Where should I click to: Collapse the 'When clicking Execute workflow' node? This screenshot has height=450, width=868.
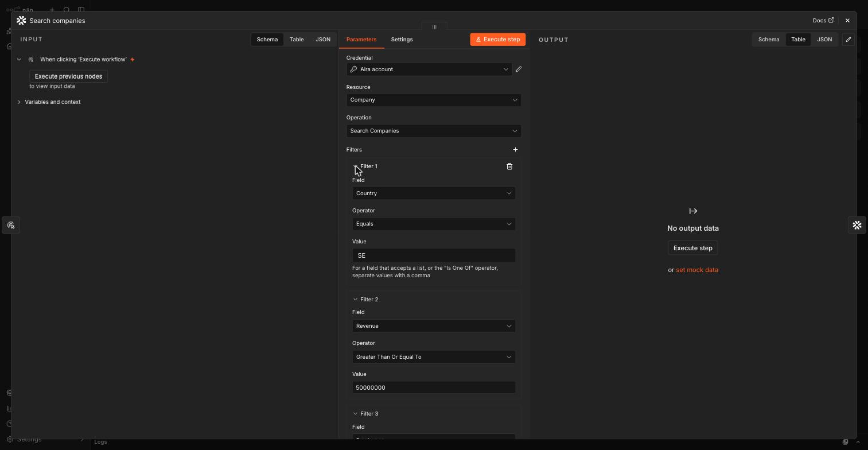point(19,60)
